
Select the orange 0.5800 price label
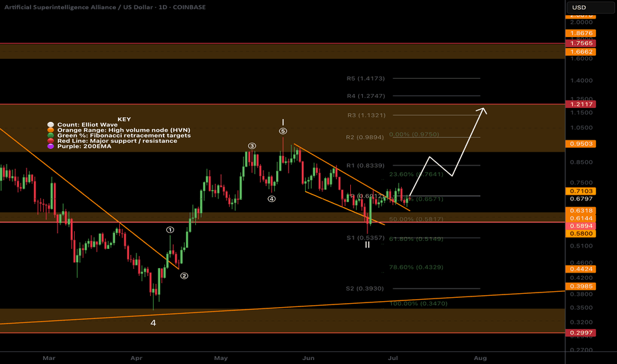581,234
